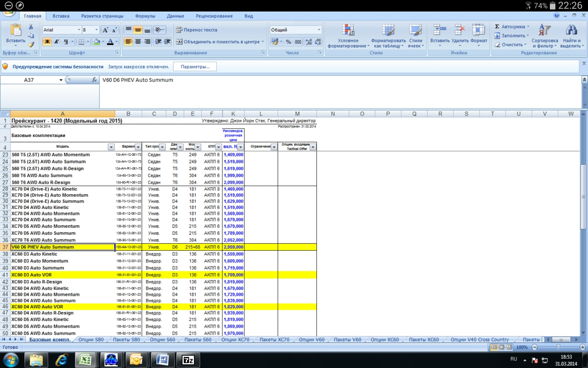588x368 pixels.
Task: Align text to the right
Action: click(147, 41)
